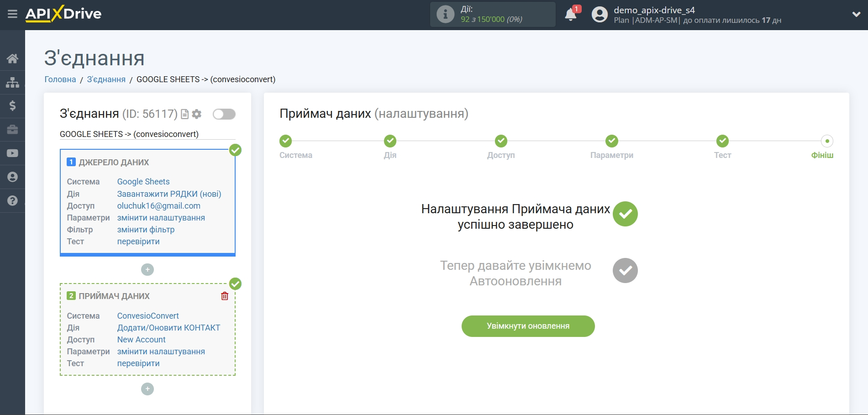Click the notifications bell icon
The image size is (868, 415).
click(x=570, y=15)
